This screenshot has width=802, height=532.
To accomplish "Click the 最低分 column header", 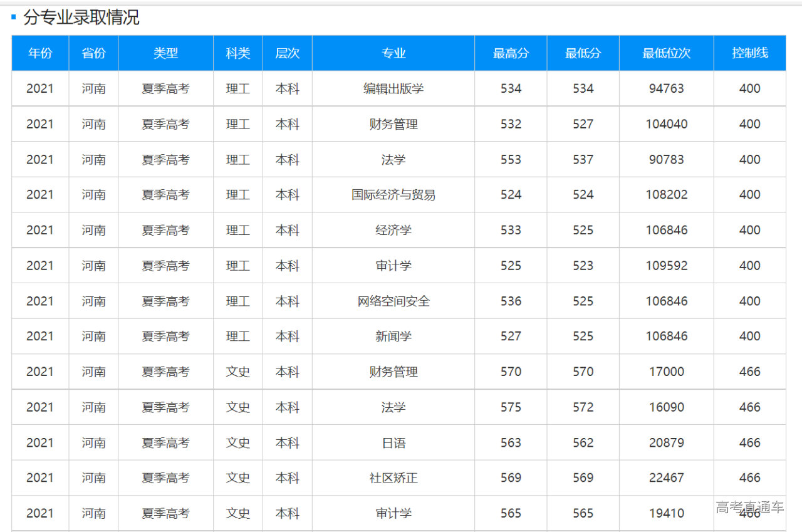I will (x=583, y=53).
